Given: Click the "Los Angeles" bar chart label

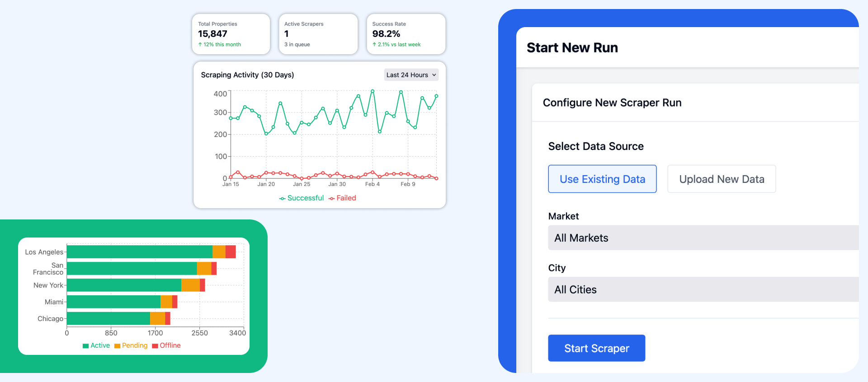Looking at the screenshot, I should point(44,252).
